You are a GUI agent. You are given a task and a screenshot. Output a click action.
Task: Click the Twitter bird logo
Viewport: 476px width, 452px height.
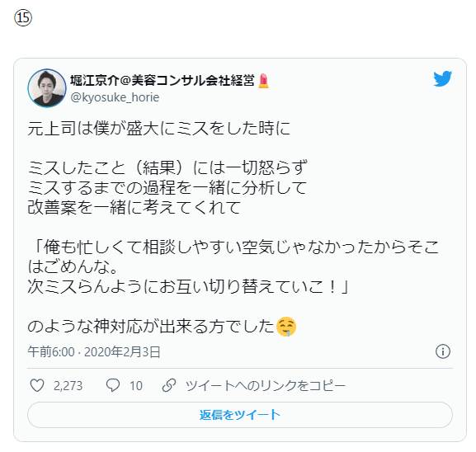pos(442,78)
